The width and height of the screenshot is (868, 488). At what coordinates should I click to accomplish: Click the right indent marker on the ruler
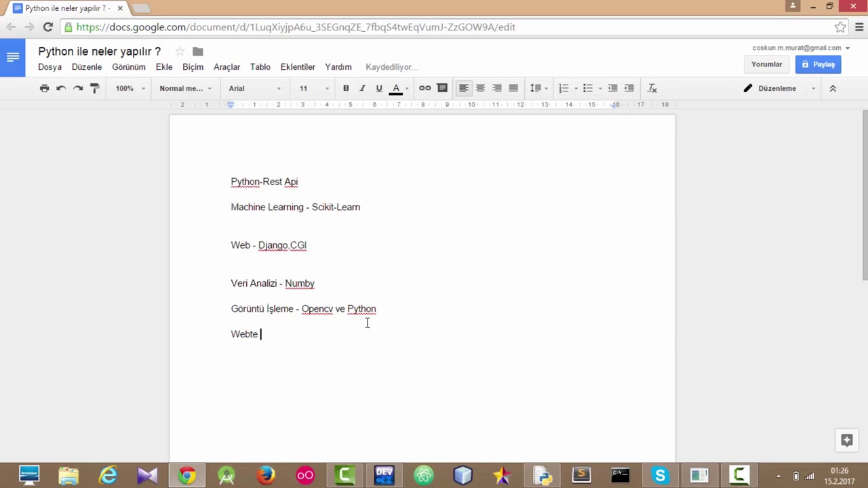tap(616, 105)
